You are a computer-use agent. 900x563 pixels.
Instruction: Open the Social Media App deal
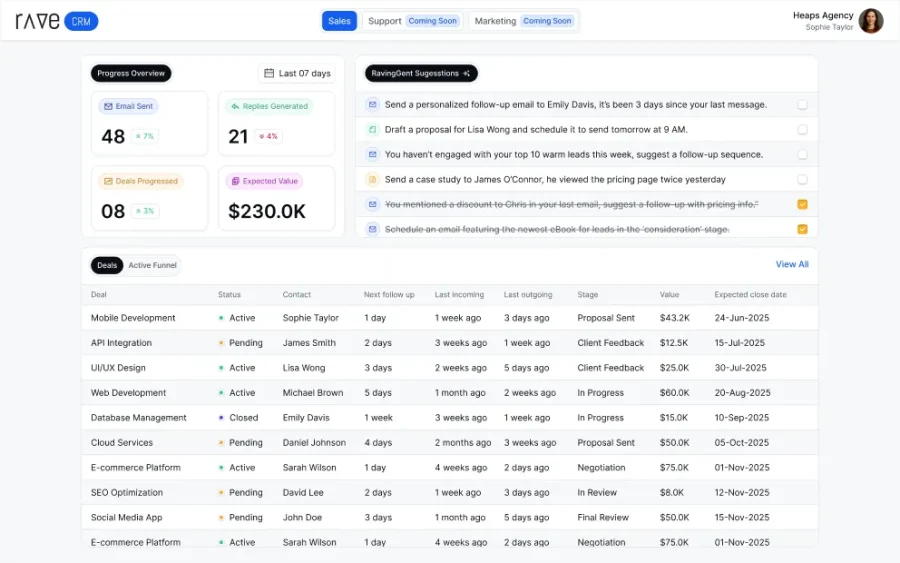click(126, 517)
